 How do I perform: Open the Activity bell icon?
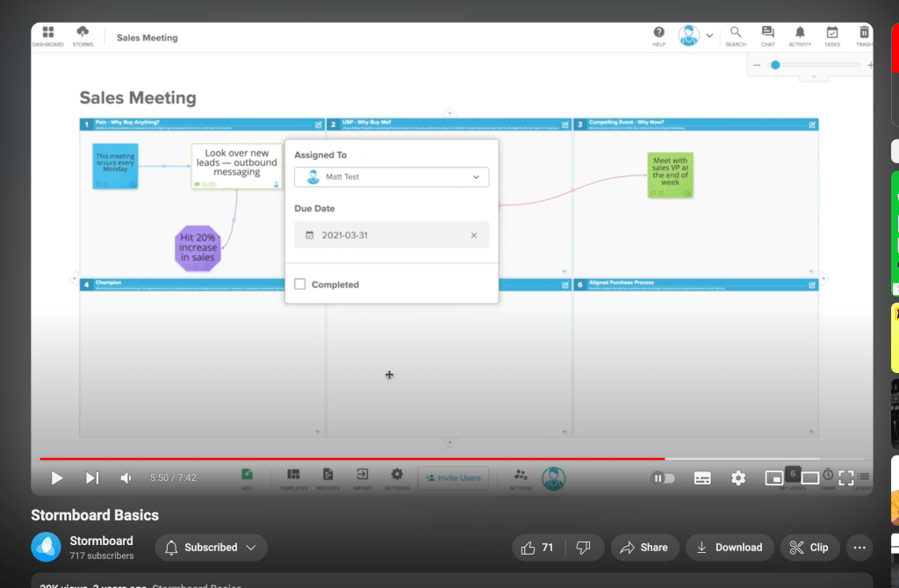[x=800, y=36]
